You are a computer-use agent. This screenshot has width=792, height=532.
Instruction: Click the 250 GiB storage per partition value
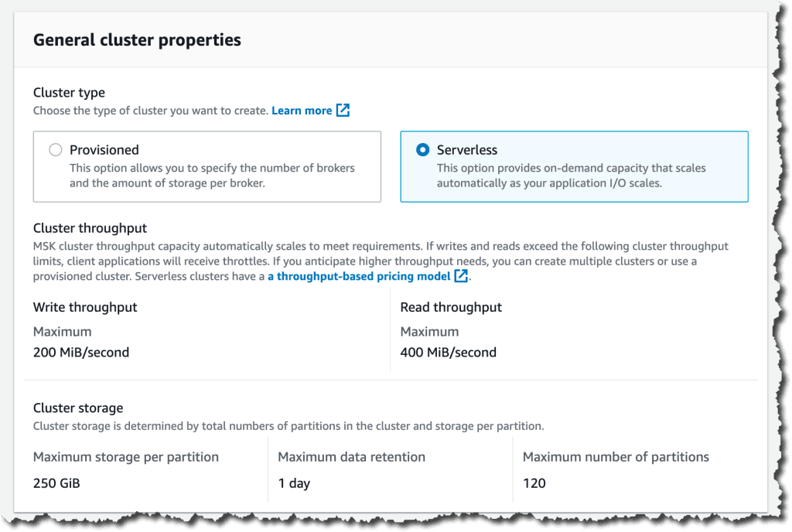[56, 483]
